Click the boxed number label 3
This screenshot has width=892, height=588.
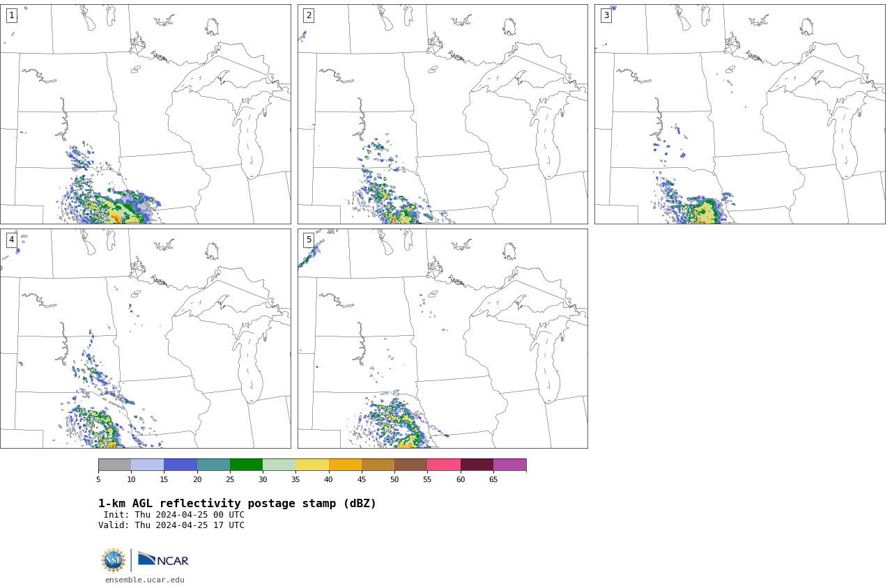[x=606, y=15]
